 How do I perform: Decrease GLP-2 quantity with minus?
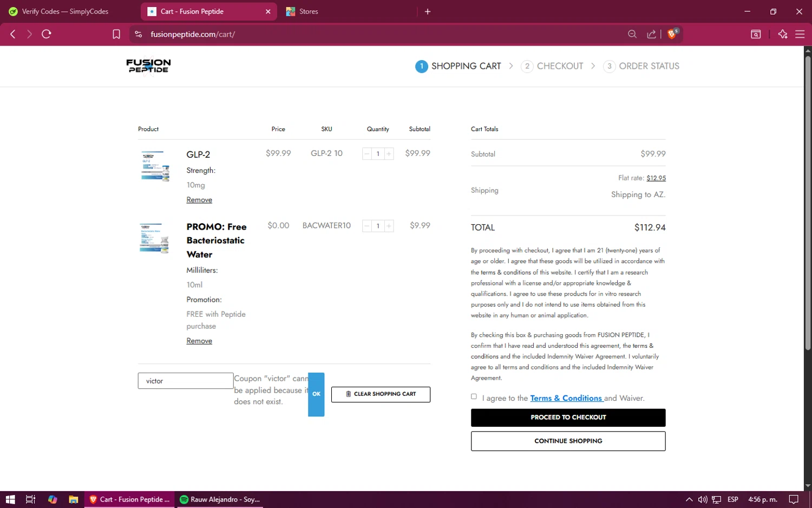pos(367,154)
